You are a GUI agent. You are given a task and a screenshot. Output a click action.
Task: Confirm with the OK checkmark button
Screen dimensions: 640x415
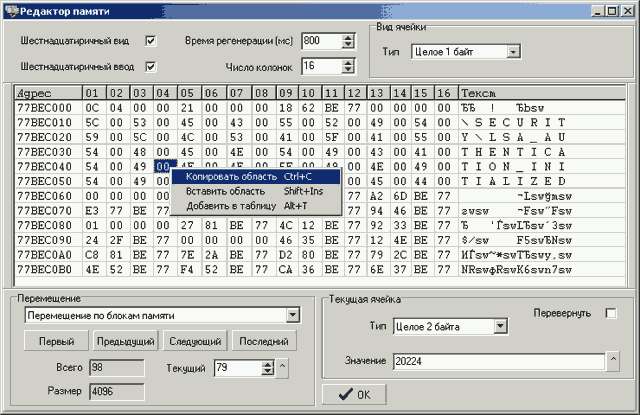pyautogui.click(x=356, y=395)
